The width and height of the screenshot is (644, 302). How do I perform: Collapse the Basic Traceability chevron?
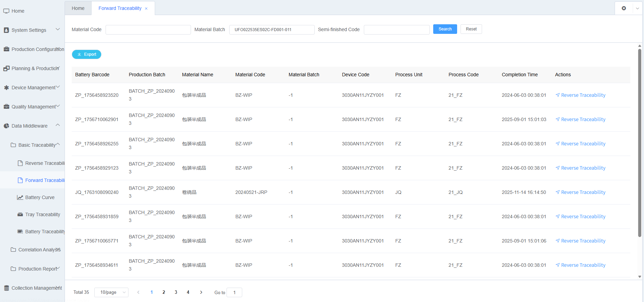[58, 144]
